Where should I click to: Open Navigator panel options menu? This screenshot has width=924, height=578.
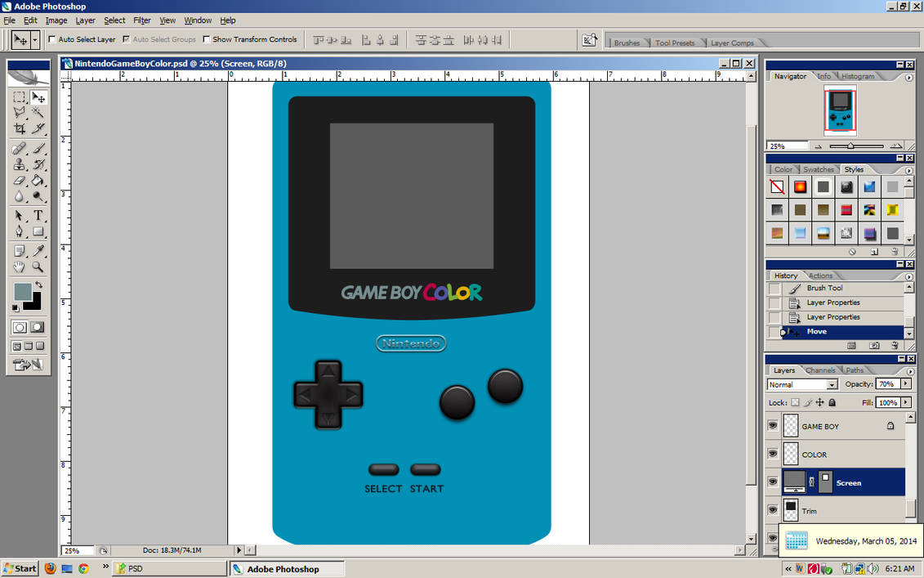point(909,78)
